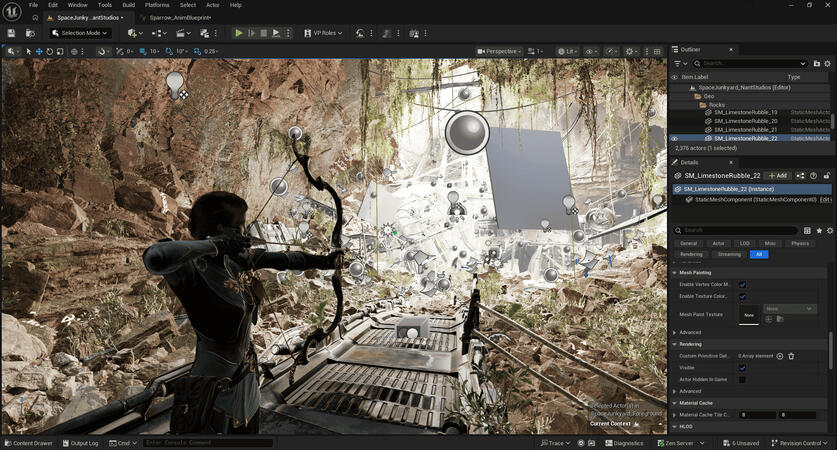
Task: Click the Add component button
Action: [778, 176]
